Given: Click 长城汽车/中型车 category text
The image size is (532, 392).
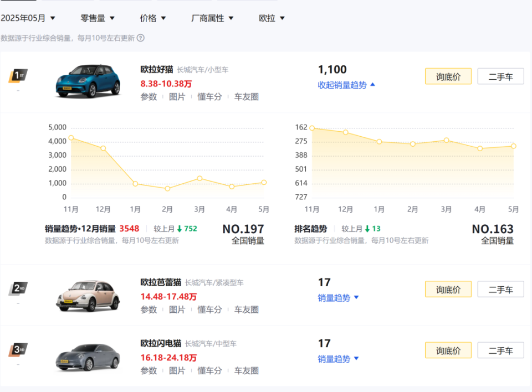Looking at the screenshot, I should pyautogui.click(x=211, y=344).
